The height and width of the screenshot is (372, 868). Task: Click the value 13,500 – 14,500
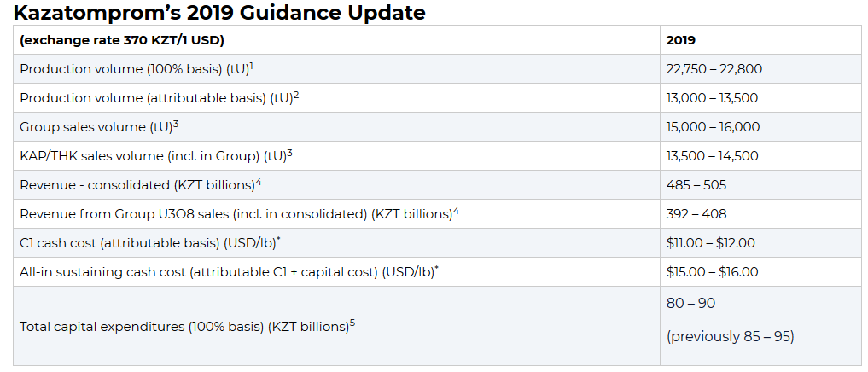click(713, 156)
